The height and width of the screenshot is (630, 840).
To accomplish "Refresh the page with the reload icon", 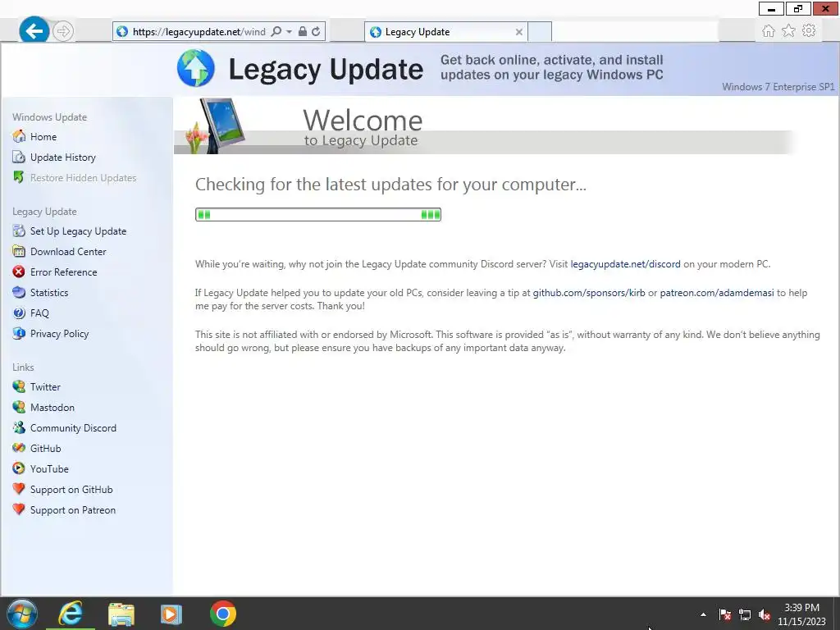I will coord(316,32).
